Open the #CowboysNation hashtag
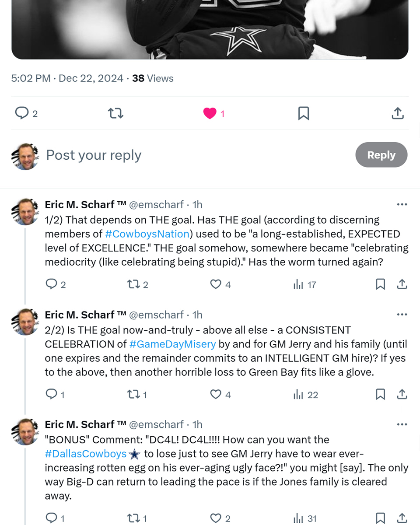 147,234
